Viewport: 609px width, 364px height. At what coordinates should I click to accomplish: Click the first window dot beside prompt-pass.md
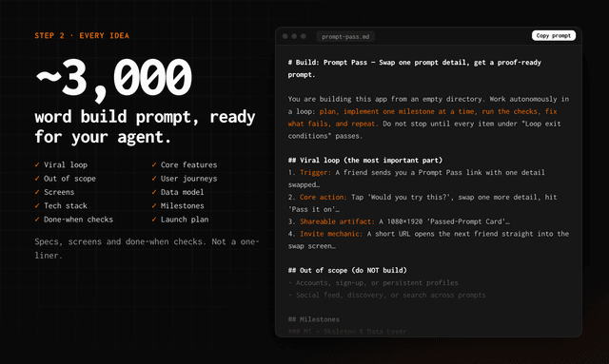click(285, 36)
